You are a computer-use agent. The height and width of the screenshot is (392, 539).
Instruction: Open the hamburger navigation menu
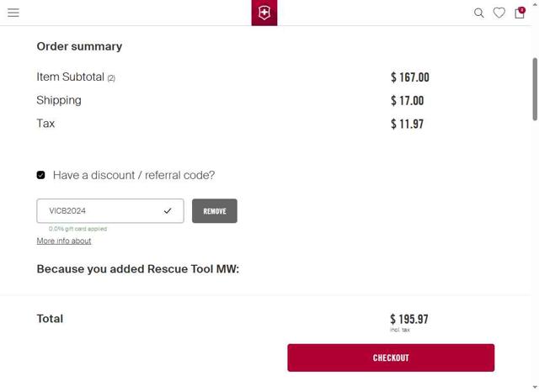[13, 13]
